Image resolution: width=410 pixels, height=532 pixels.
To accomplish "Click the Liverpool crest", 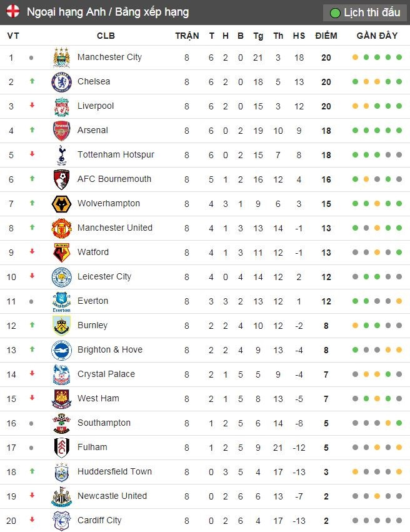I will click(x=61, y=106).
